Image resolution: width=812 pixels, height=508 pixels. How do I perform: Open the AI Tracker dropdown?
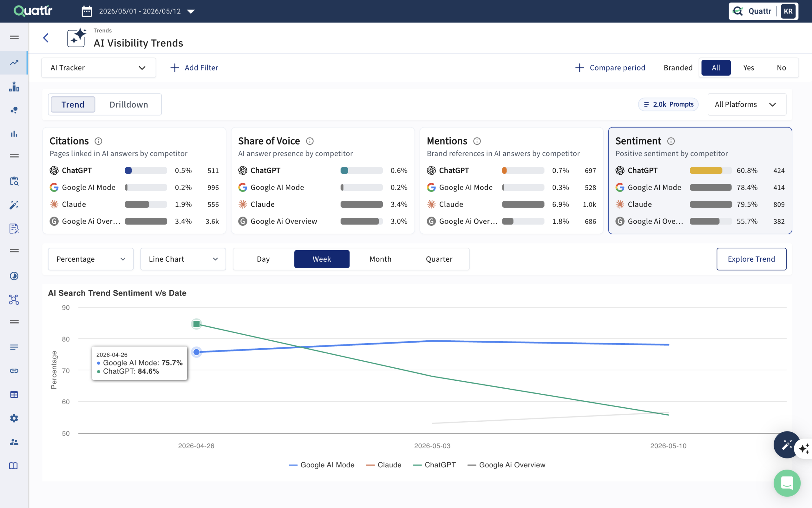click(99, 68)
